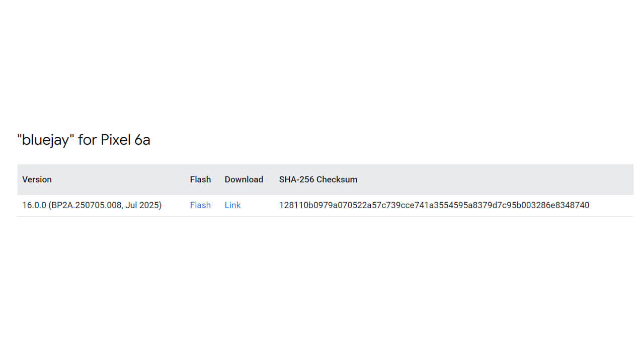644x362 pixels.
Task: Click the word "Checksum" in the header
Action: coord(337,179)
